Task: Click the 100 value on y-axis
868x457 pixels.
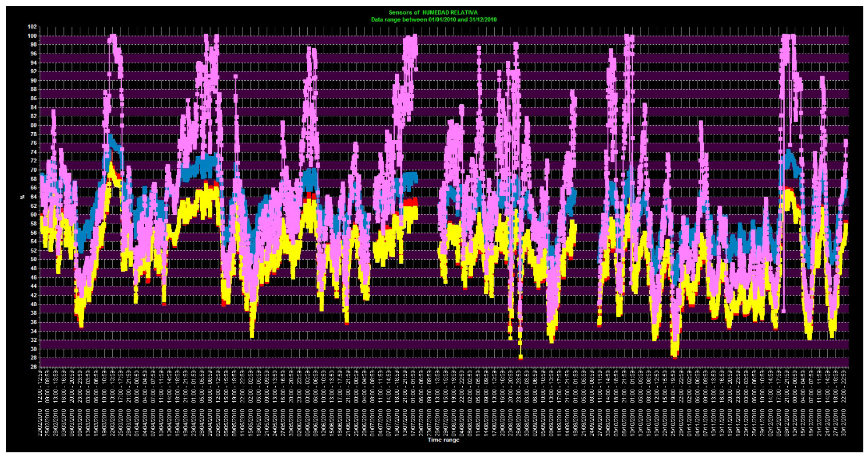Action: [32, 36]
